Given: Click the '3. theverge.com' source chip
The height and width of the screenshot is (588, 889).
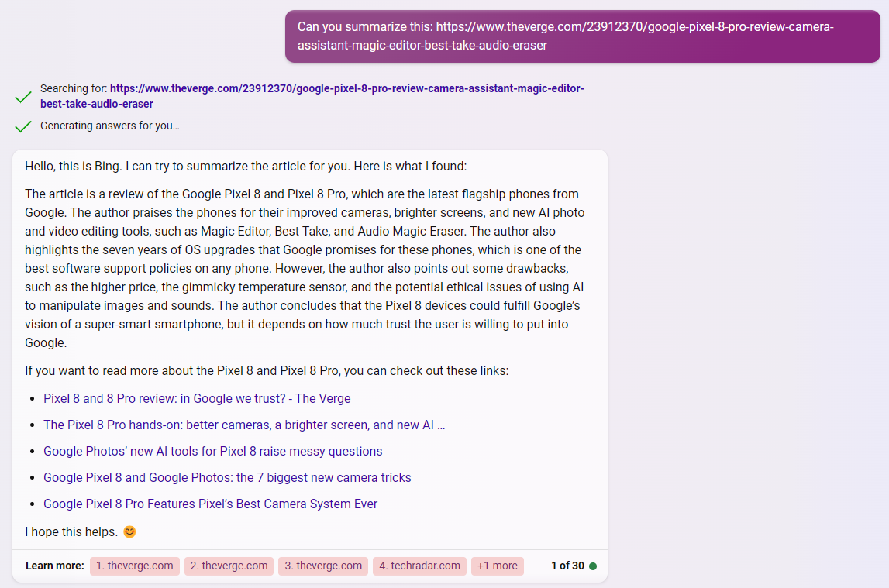Looking at the screenshot, I should pos(323,566).
